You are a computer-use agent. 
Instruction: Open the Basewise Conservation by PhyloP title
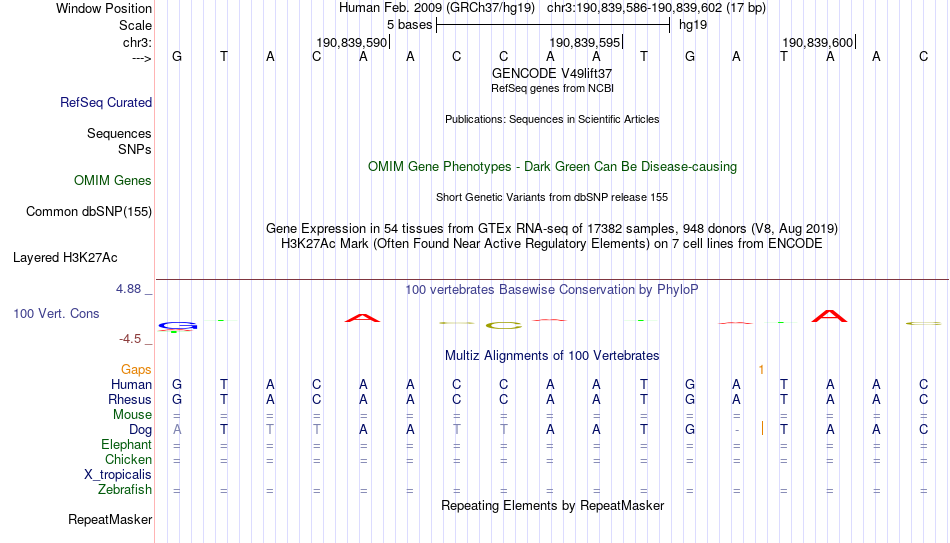point(552,290)
